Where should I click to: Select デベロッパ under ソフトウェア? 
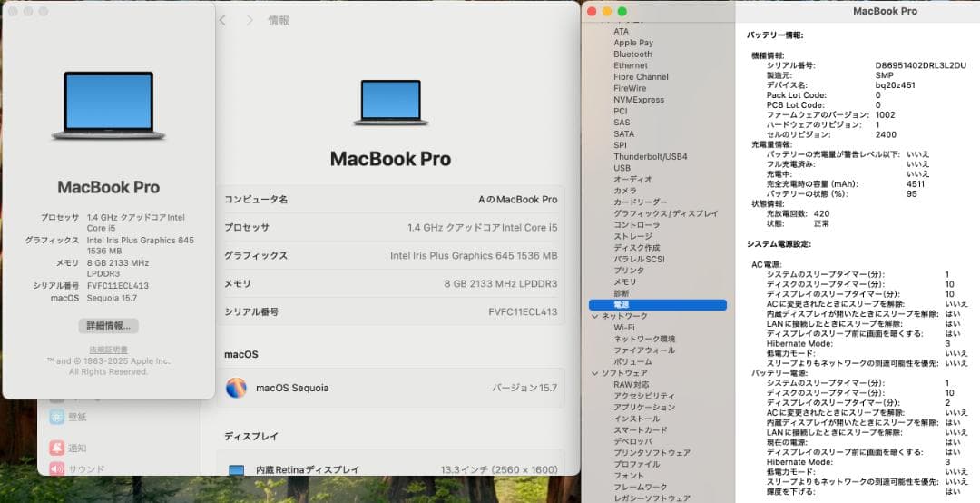coord(632,441)
